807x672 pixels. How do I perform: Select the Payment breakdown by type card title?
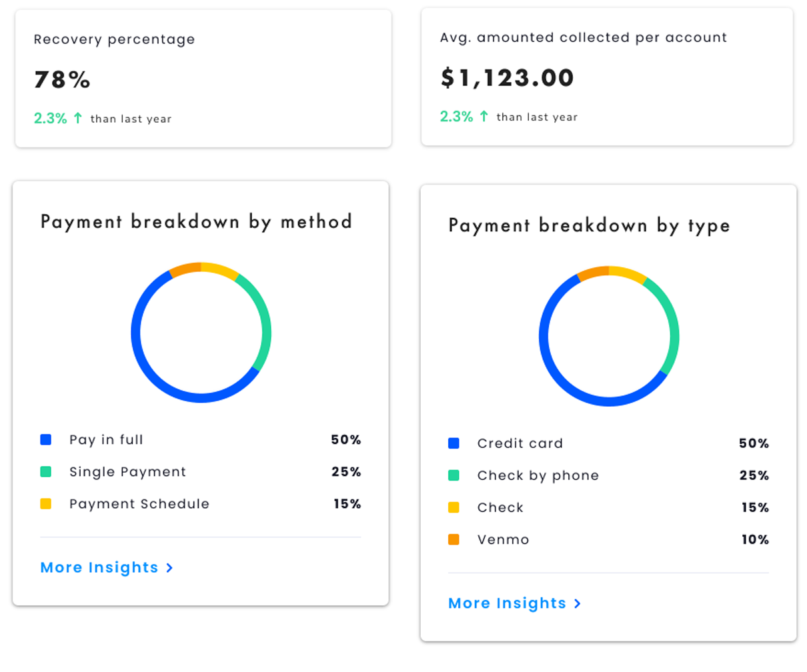[x=590, y=225]
